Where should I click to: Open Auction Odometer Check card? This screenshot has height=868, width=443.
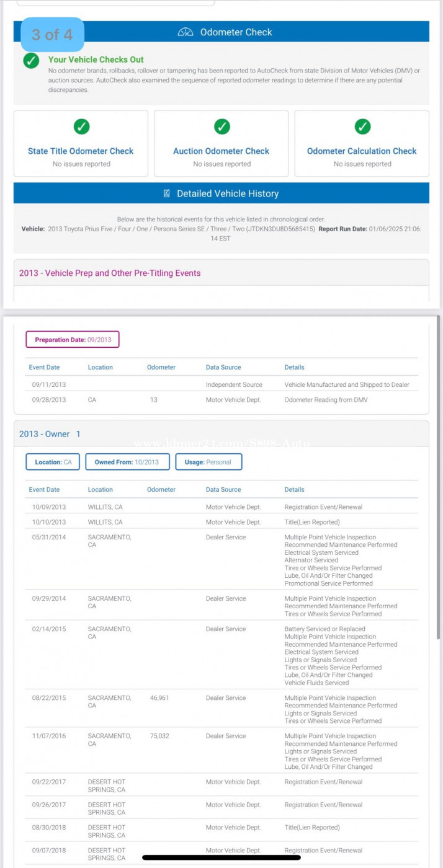tap(221, 144)
